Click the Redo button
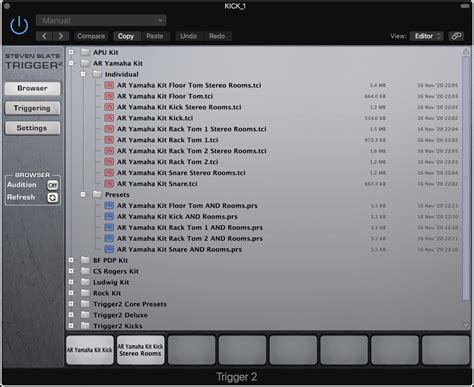Screen dimensions: 474x387 217,36
